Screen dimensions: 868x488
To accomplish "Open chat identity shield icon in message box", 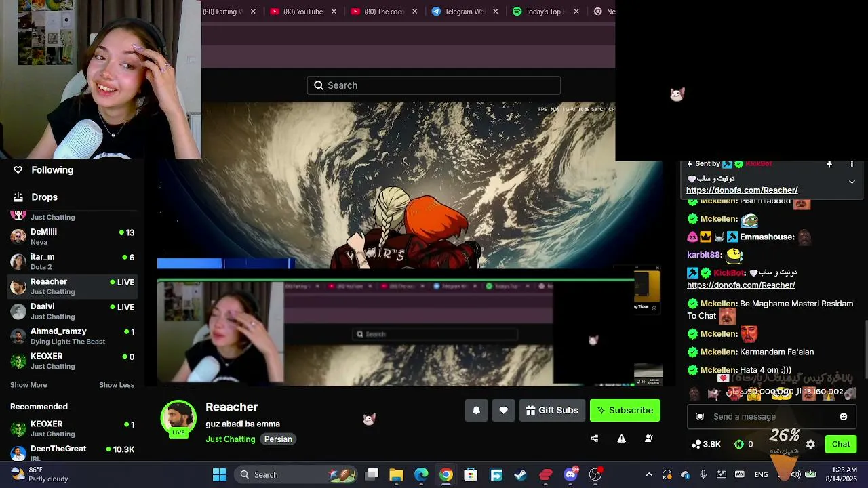I will click(700, 417).
